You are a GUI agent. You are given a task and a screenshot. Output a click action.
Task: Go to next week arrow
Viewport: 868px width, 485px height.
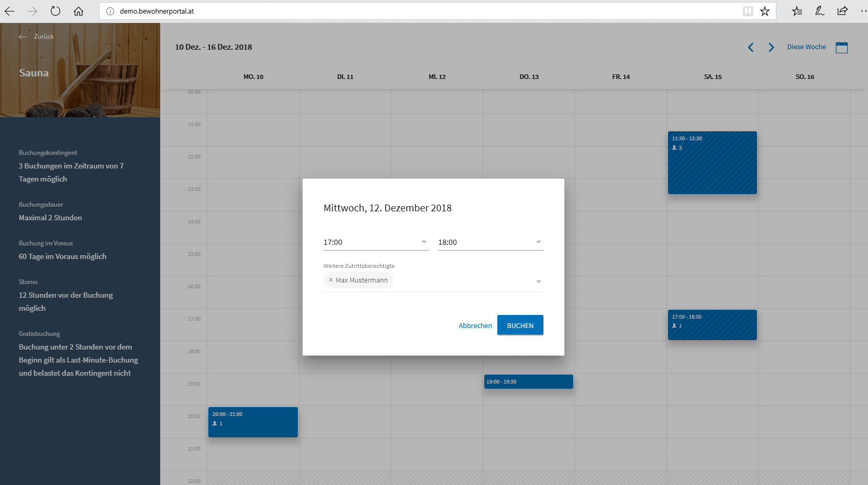pyautogui.click(x=771, y=47)
